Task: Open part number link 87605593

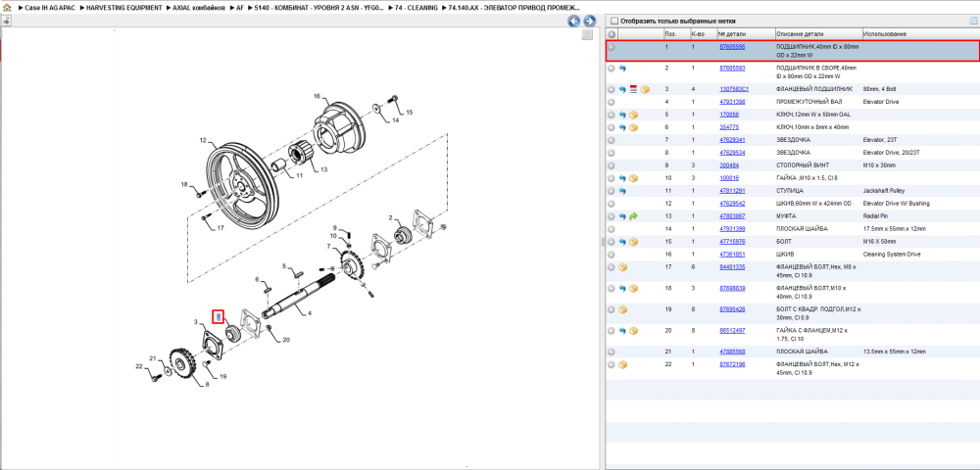Action: [732, 68]
